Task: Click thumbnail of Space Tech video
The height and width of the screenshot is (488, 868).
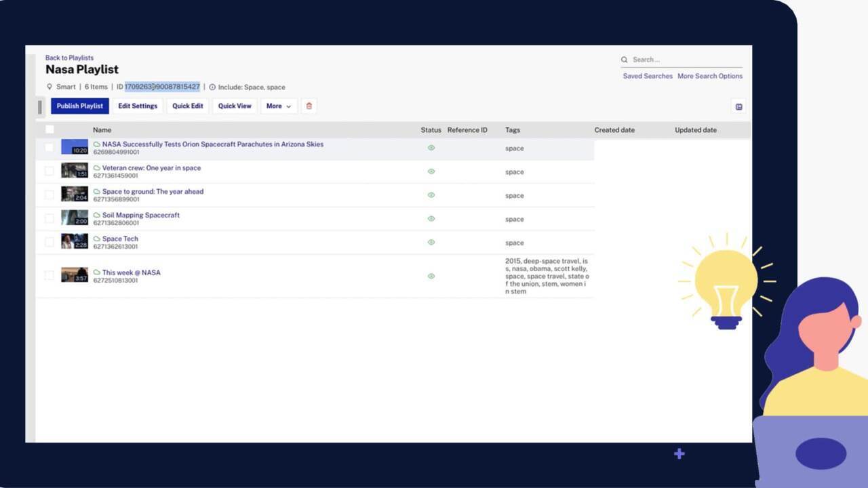Action: point(75,241)
